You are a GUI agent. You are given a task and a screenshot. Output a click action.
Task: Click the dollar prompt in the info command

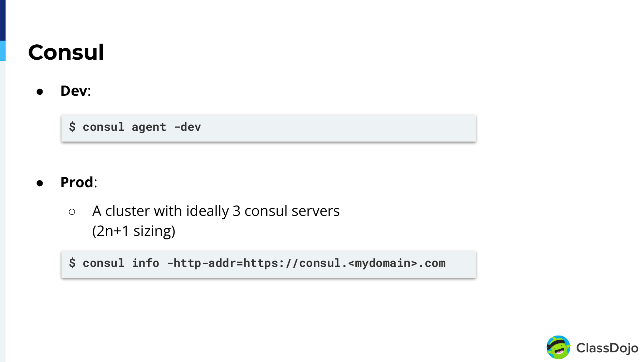coord(72,263)
